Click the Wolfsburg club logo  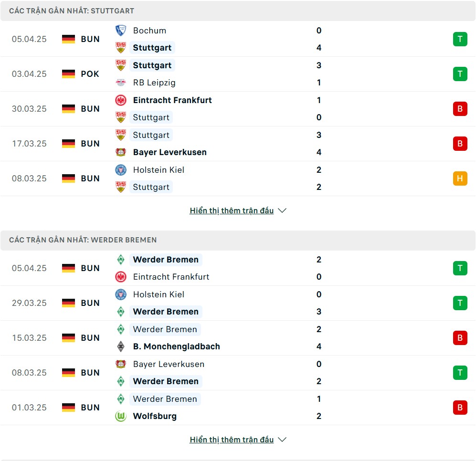click(121, 416)
